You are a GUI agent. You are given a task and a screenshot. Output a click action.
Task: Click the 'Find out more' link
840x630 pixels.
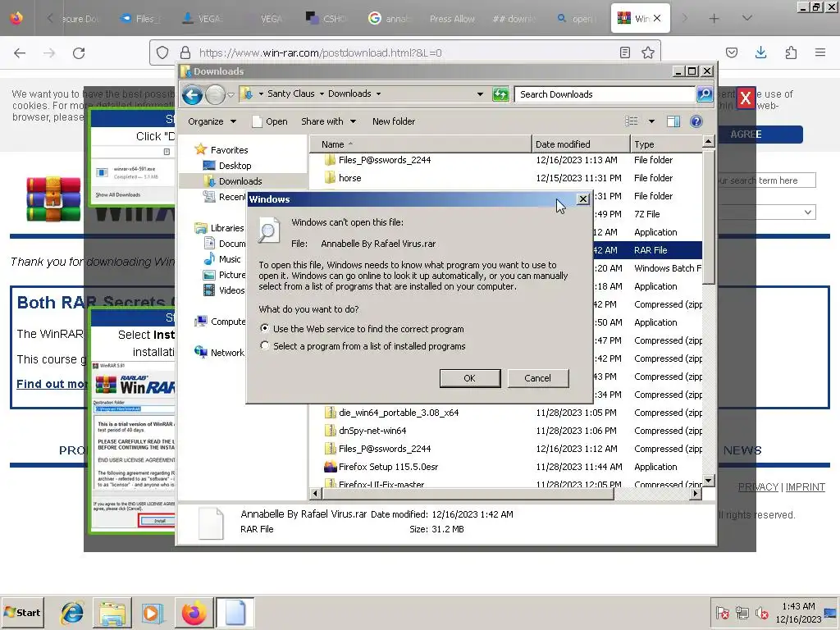(x=51, y=384)
